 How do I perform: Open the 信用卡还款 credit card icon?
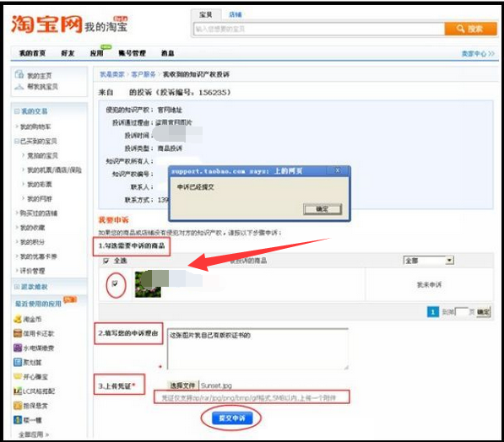[18, 334]
